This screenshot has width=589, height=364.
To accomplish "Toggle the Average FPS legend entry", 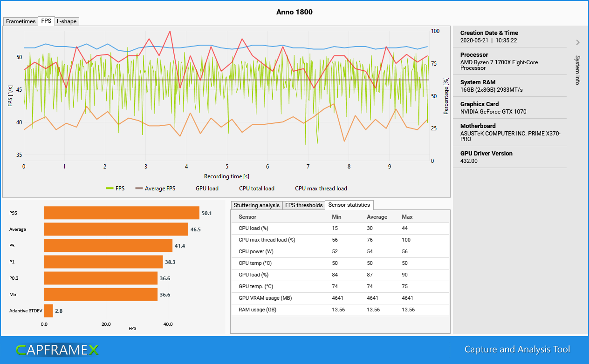I will pos(155,189).
